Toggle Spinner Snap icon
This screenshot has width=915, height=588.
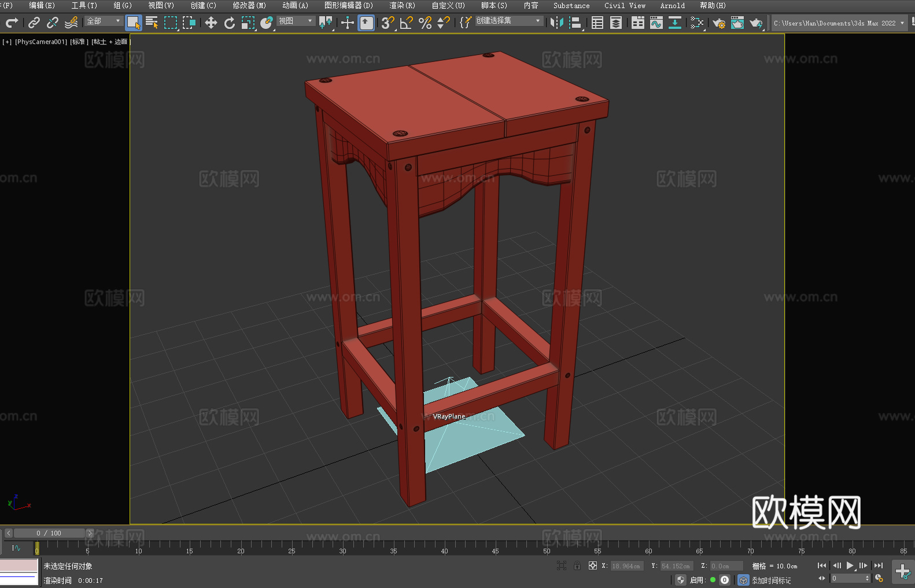[x=444, y=23]
